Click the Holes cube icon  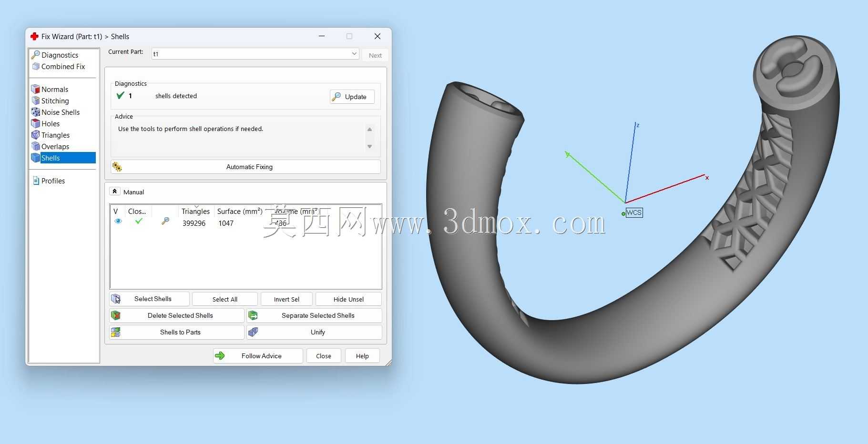[x=35, y=123]
